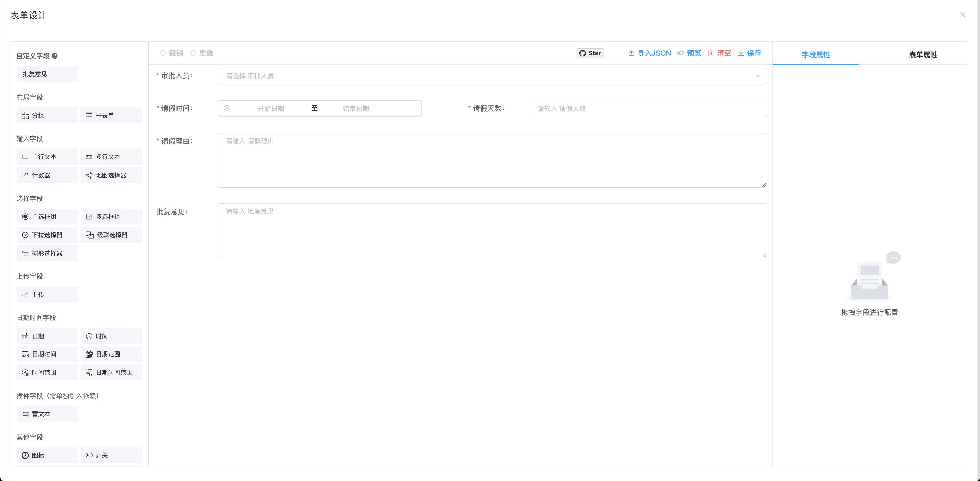Click 导入JSON in the toolbar
This screenshot has height=481, width=980.
coord(649,53)
